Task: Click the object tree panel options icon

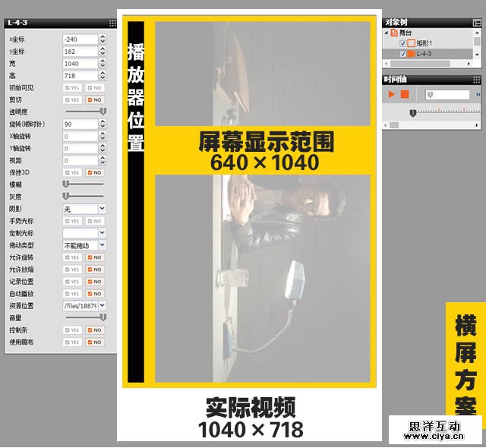Action: (x=477, y=23)
